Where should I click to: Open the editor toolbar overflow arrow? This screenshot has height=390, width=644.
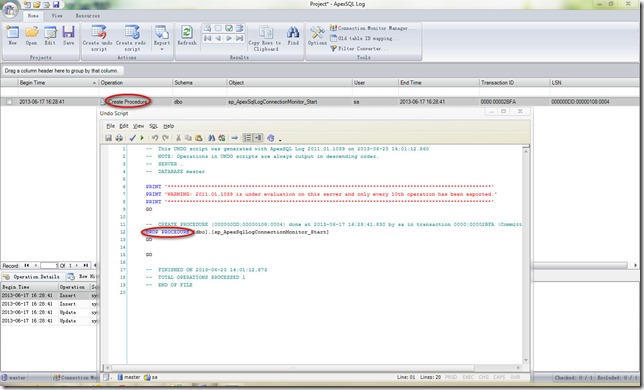tap(280, 140)
